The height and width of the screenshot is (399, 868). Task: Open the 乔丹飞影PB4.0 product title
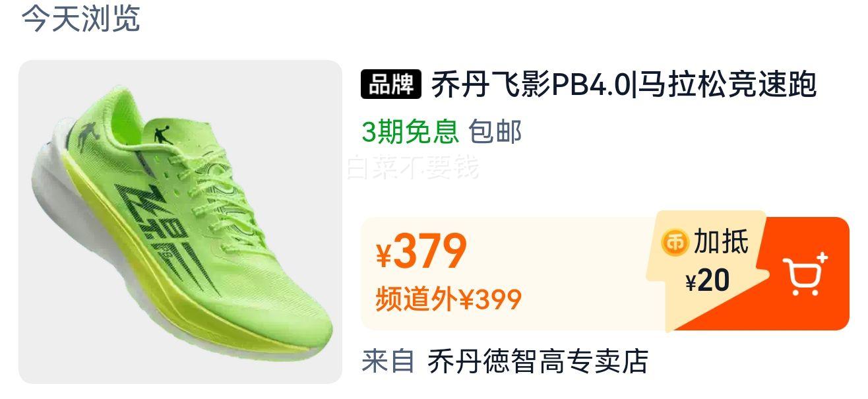pos(624,84)
